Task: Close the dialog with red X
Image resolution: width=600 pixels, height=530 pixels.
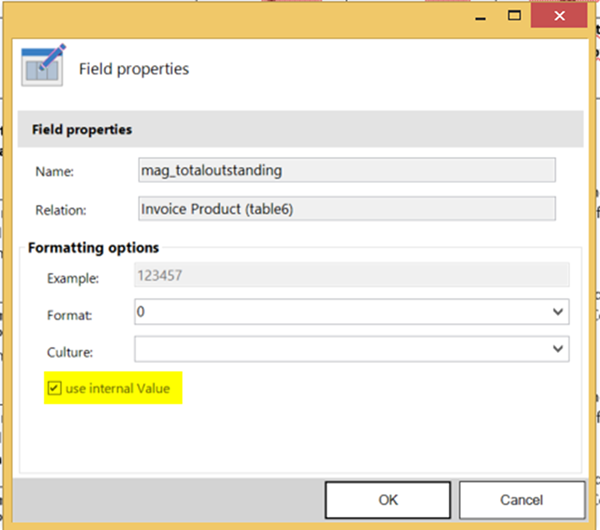Action: point(563,15)
